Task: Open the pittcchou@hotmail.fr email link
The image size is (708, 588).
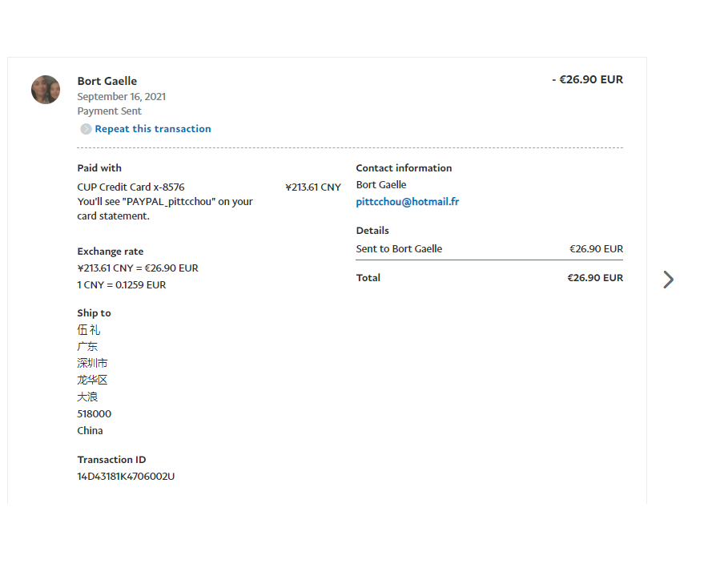Action: [x=408, y=201]
